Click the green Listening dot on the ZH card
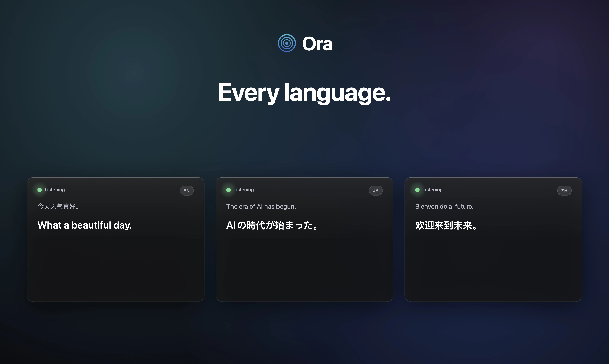Screen dimensions: 609x364 417,190
